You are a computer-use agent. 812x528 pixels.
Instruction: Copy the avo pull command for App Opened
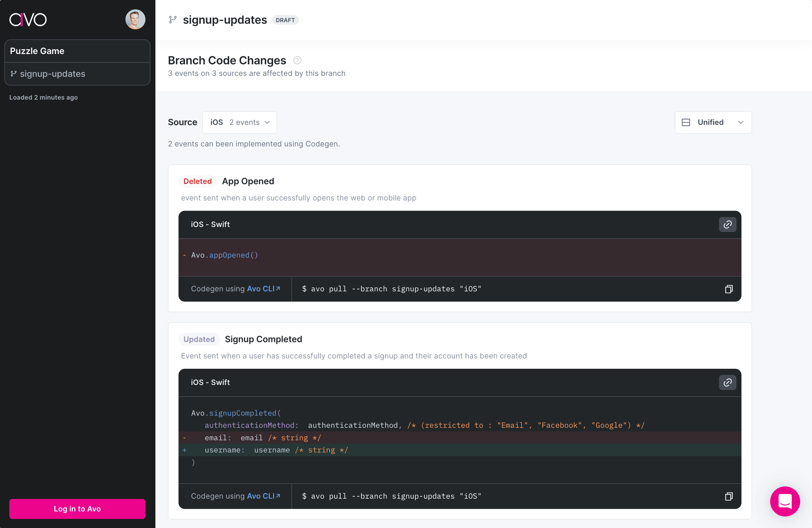(729, 289)
